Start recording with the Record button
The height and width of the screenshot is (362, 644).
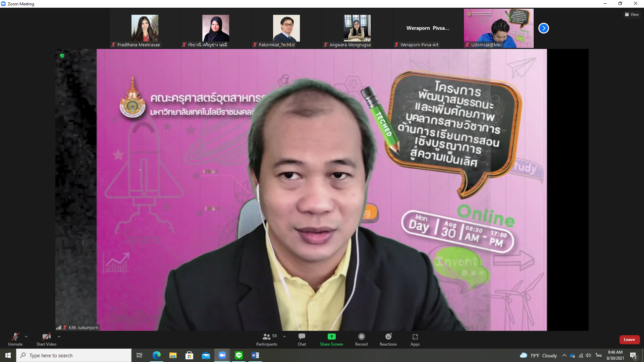[361, 339]
